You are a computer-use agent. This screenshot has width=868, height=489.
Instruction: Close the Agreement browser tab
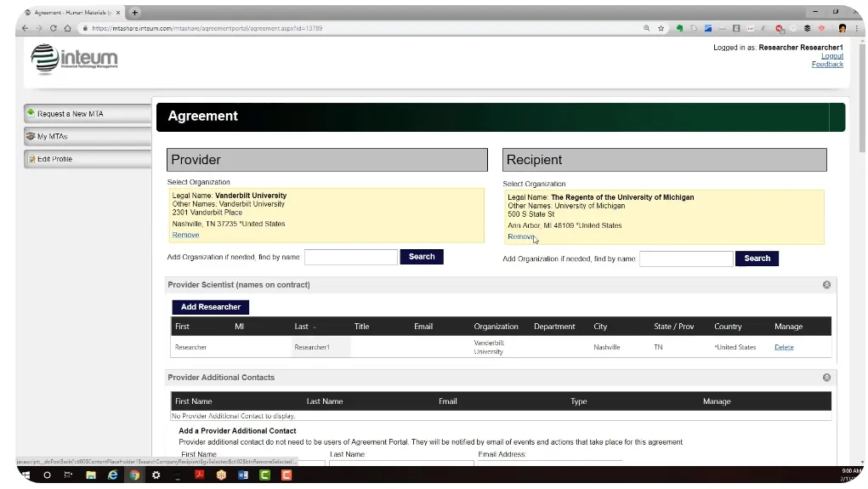pyautogui.click(x=118, y=12)
